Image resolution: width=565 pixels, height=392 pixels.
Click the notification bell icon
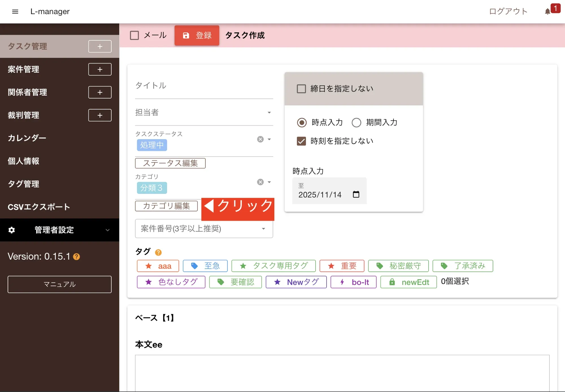point(547,12)
